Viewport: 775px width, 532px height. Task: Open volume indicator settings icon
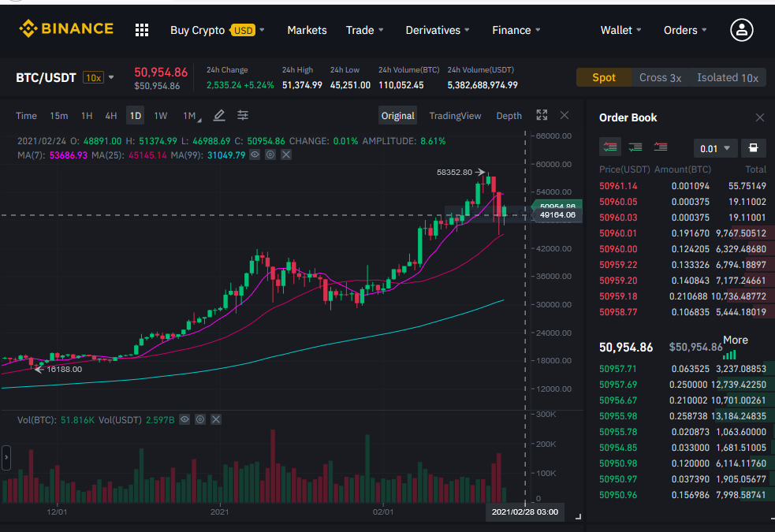click(200, 419)
